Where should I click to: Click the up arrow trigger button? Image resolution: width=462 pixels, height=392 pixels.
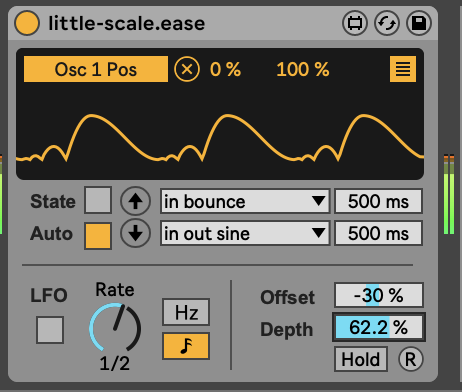(x=135, y=201)
